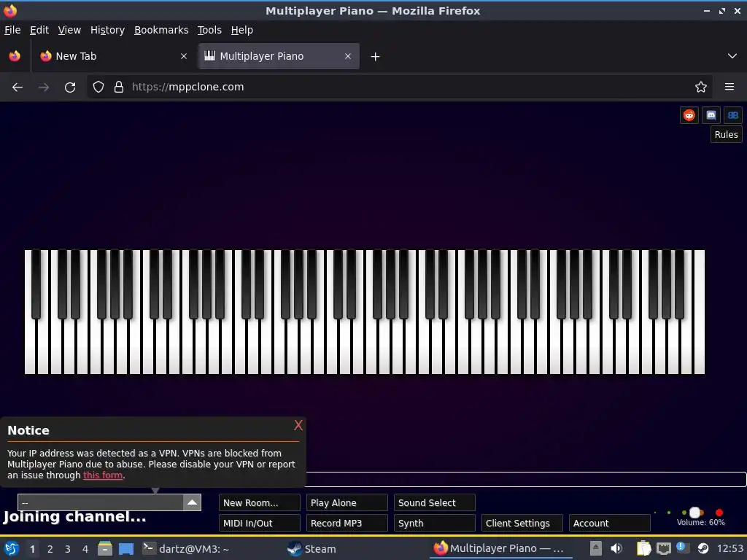Open the dartz@VM3 terminal taskbar item
747x560 pixels.
tap(186, 548)
